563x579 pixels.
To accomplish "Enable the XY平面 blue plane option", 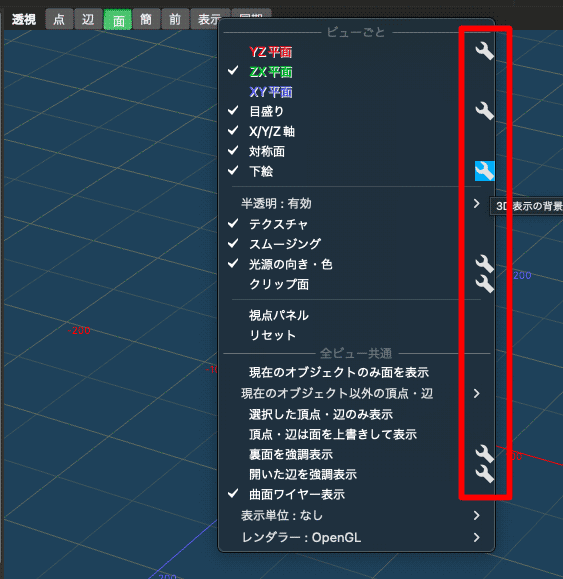I will click(271, 92).
